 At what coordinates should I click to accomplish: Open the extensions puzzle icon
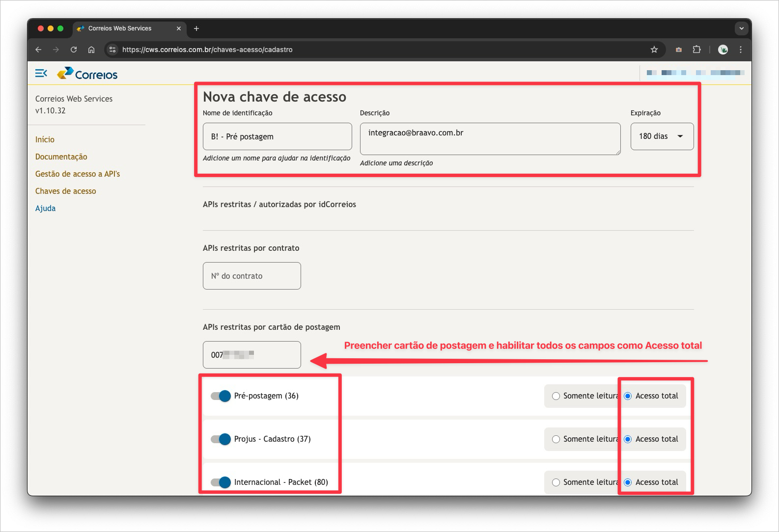[696, 50]
